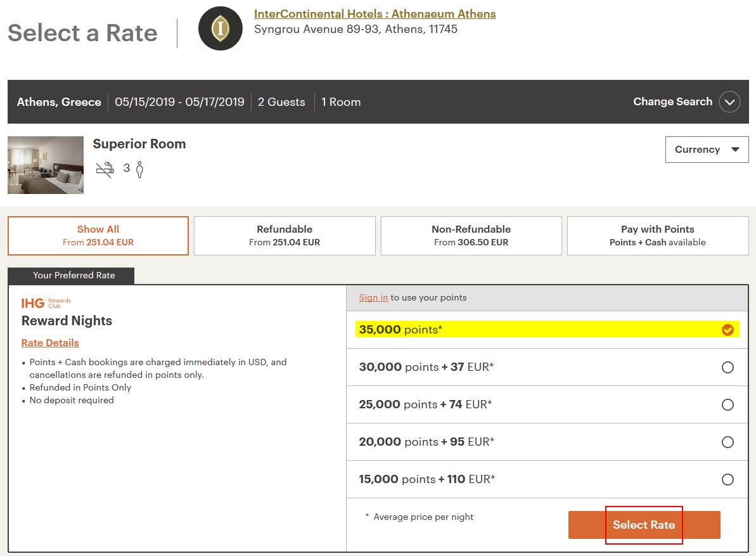
Task: Click the 05/15/2019 - 05/17/2019 dates
Action: 179,102
